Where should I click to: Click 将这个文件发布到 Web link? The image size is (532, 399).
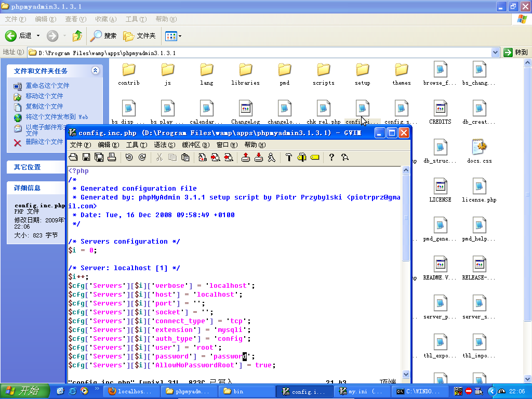click(x=57, y=117)
